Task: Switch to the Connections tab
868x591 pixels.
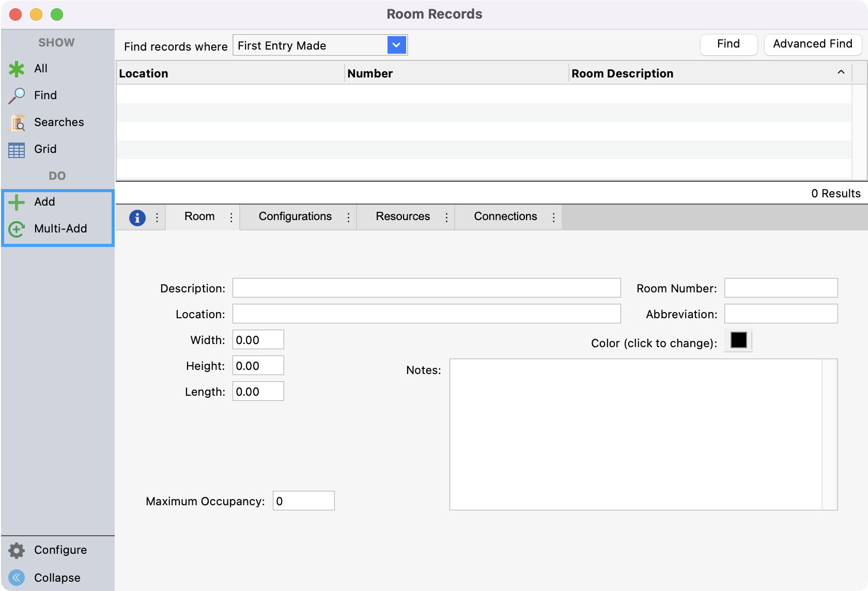Action: 505,216
